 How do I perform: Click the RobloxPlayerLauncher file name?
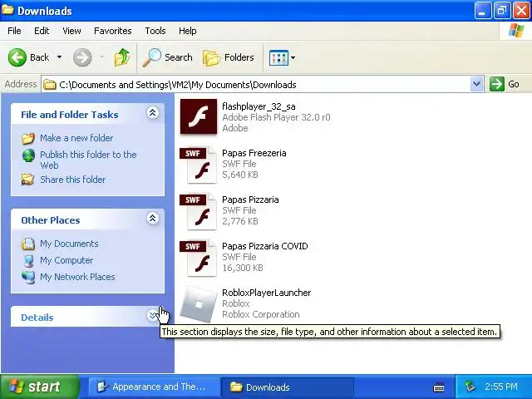pos(266,293)
